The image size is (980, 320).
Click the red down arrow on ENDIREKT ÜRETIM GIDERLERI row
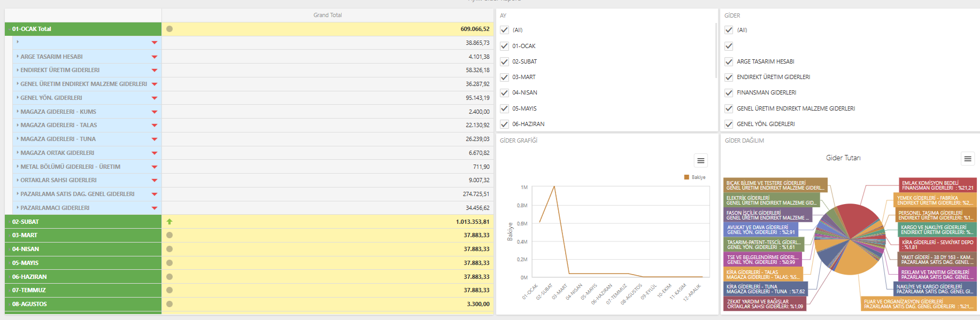click(155, 70)
